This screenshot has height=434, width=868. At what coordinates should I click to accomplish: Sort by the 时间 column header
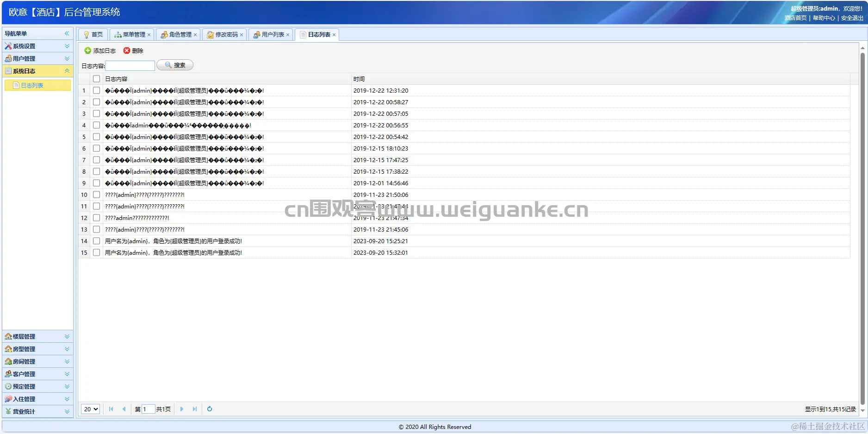pos(601,79)
